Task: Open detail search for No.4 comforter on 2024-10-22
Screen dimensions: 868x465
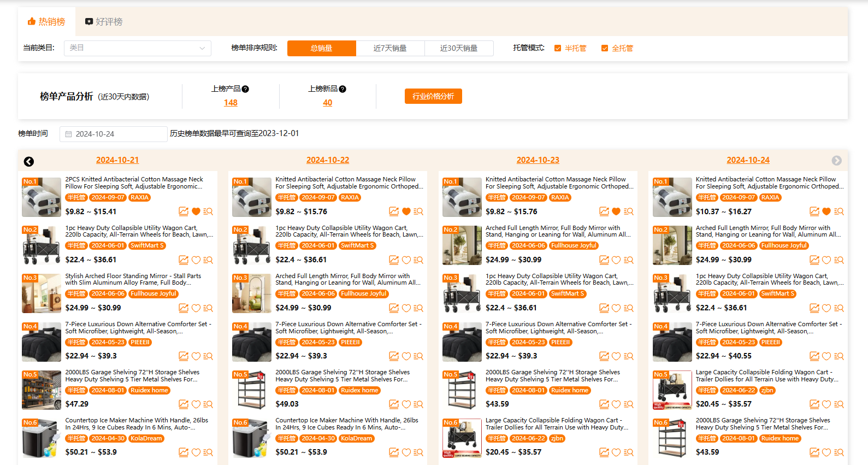Action: point(418,356)
